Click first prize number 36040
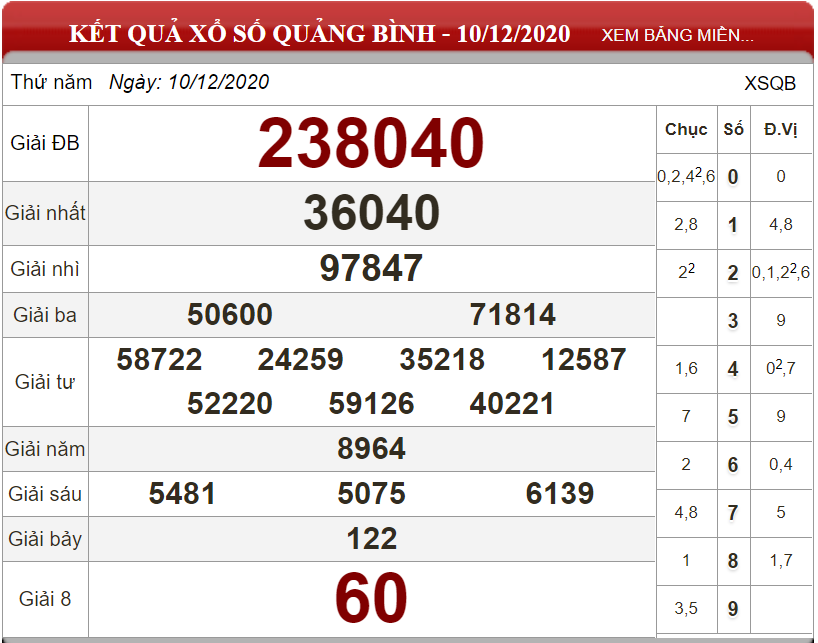The height and width of the screenshot is (643, 818). click(x=371, y=213)
